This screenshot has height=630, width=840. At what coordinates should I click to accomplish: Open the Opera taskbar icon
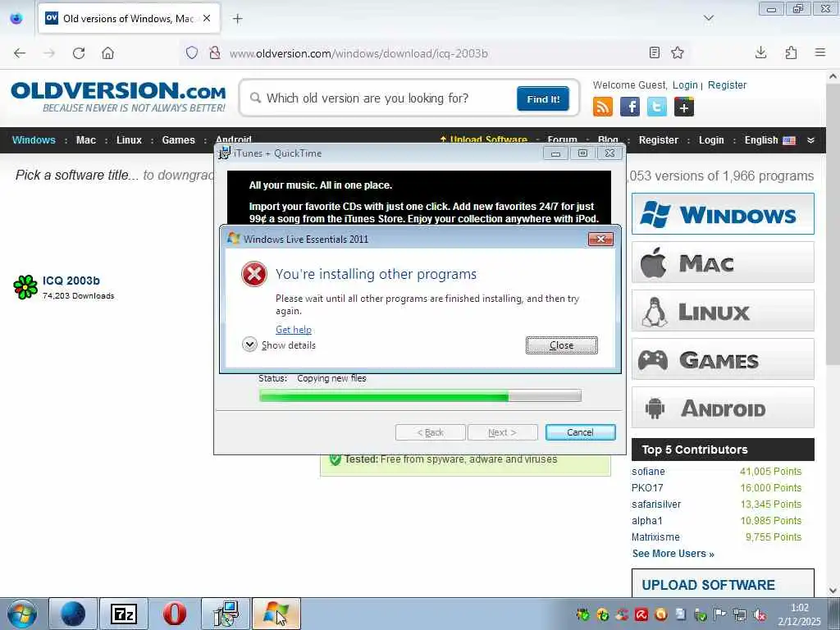pyautogui.click(x=175, y=614)
